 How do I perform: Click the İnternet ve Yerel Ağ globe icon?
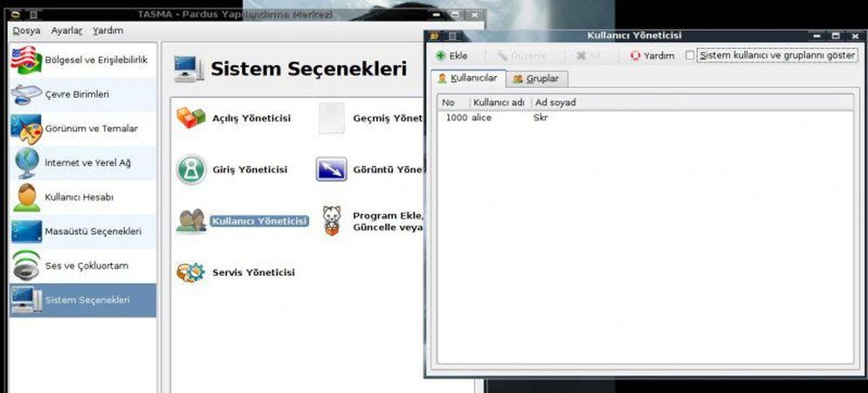click(x=25, y=163)
